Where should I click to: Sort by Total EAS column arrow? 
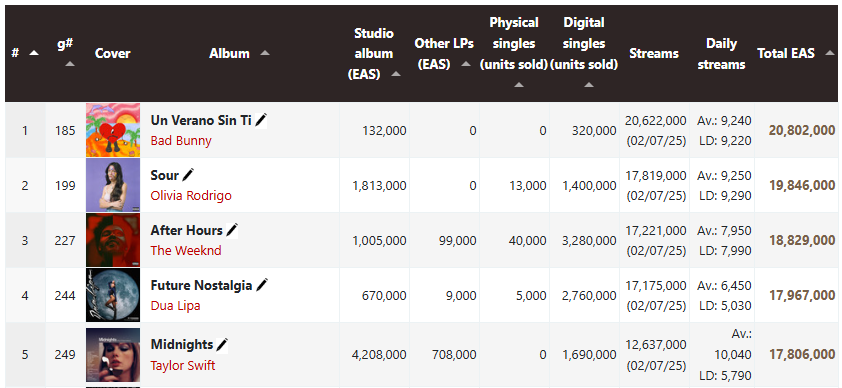[830, 53]
